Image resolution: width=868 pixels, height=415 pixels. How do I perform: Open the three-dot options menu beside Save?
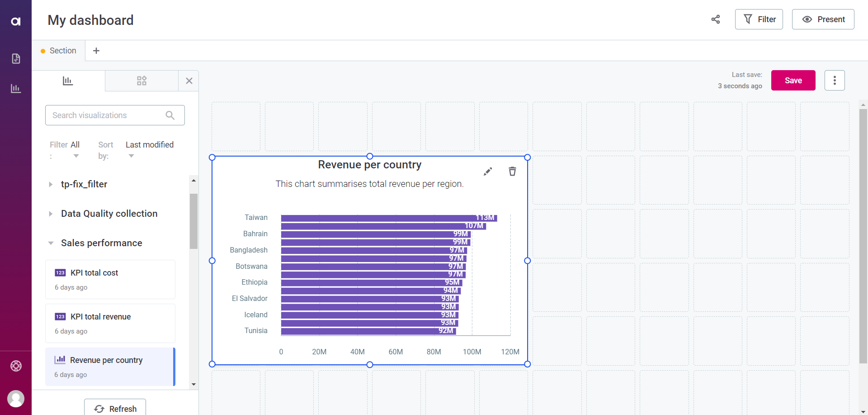coord(835,80)
